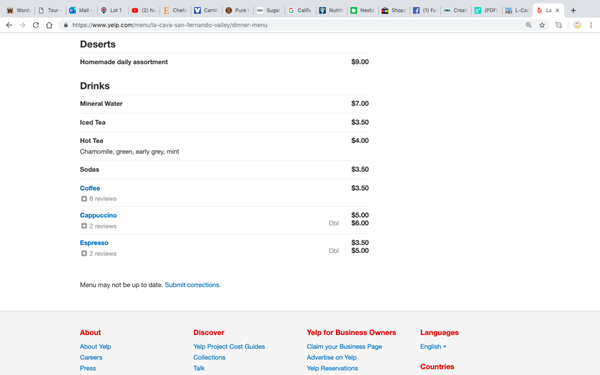Image resolution: width=600 pixels, height=375 pixels.
Task: Open the About Yelp footer link
Action: tap(95, 347)
